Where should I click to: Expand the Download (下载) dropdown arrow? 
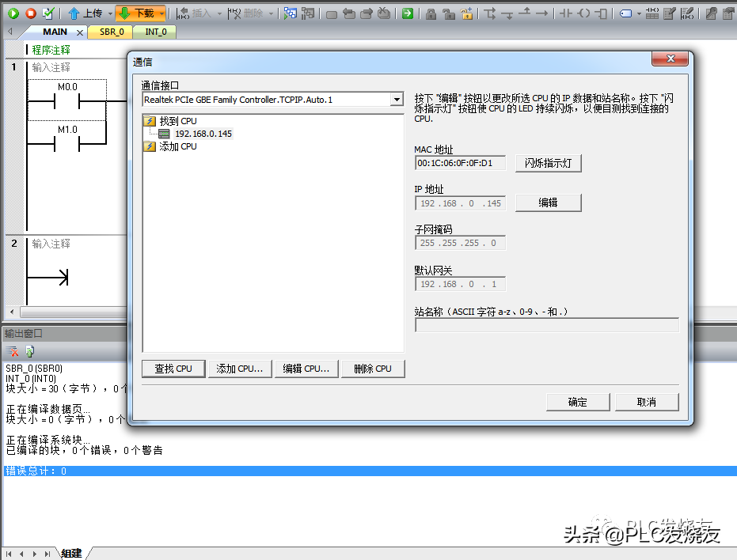click(x=161, y=13)
